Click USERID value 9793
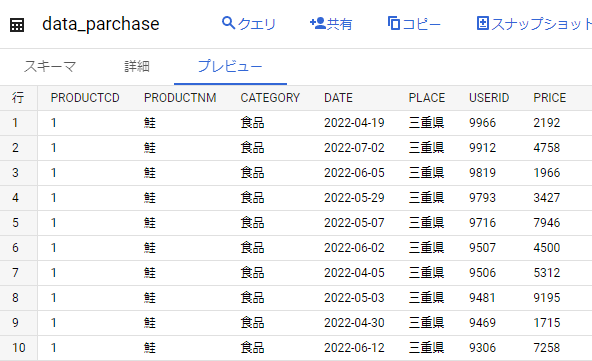Screen dimensions: 592x361 pyautogui.click(x=482, y=197)
